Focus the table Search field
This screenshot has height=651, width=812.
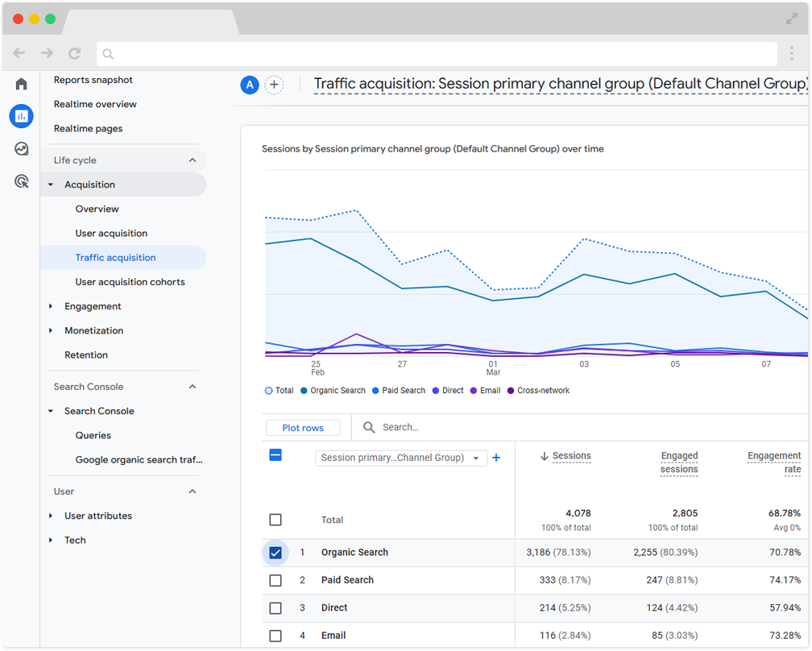point(400,427)
